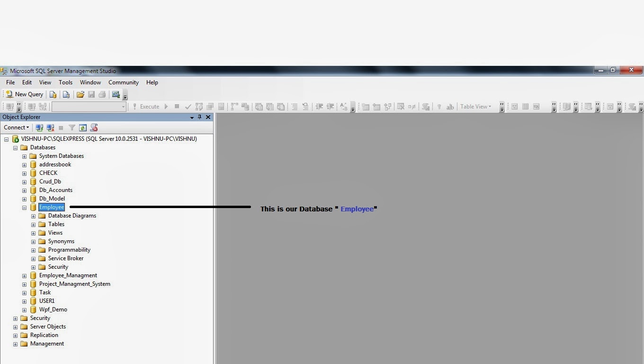Click the Disconnect icon in Object Explorer
This screenshot has height=364, width=644.
(x=50, y=127)
